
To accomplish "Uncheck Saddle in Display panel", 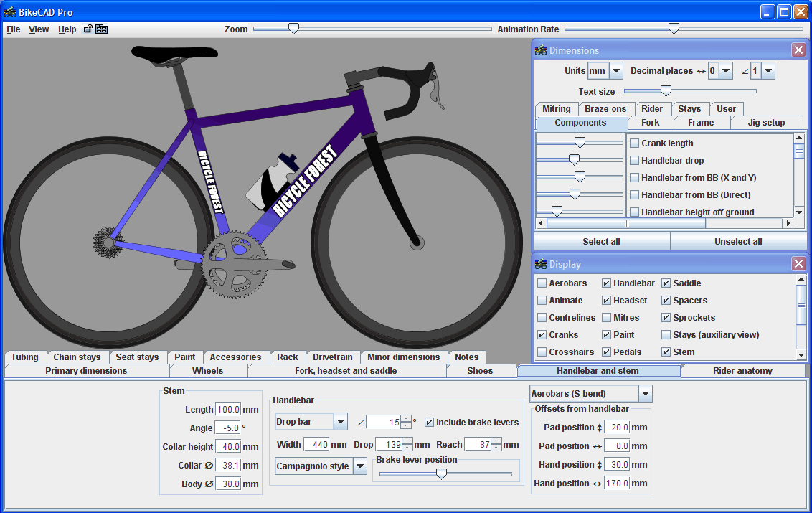I will point(666,283).
